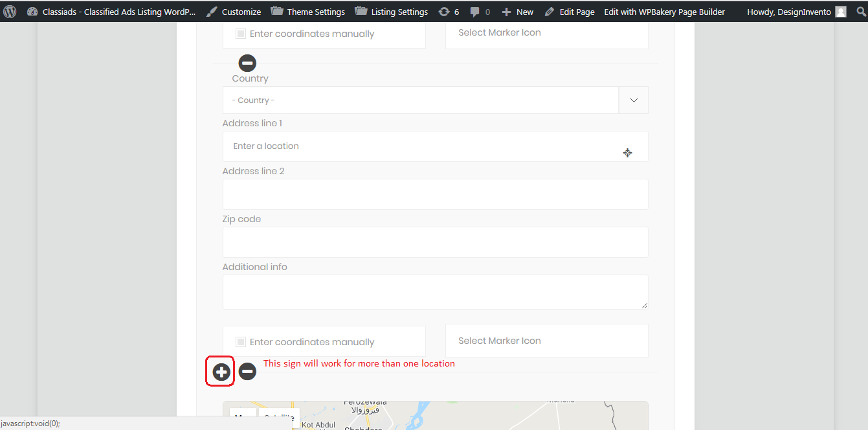
Task: Choose Edit with WPBakery Page Builder
Action: click(x=664, y=12)
